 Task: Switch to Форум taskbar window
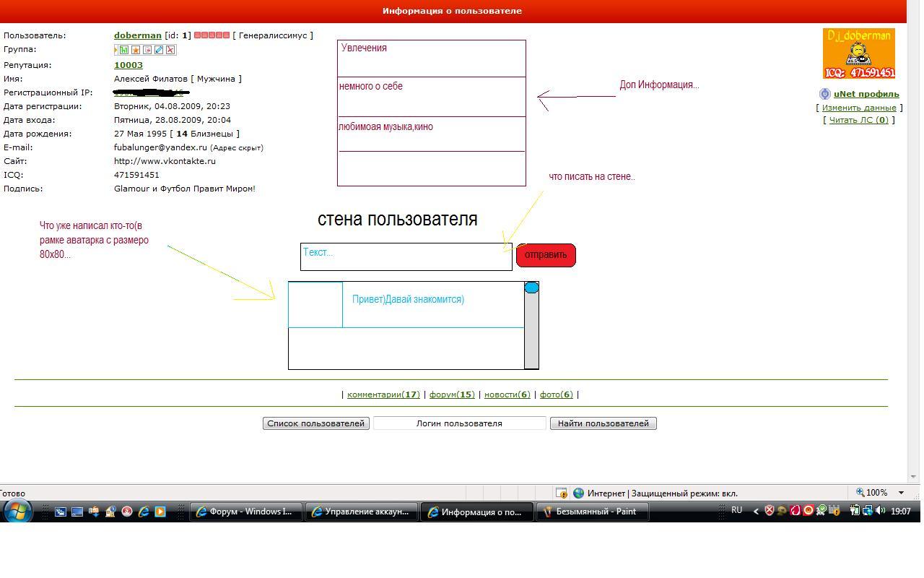pyautogui.click(x=245, y=512)
